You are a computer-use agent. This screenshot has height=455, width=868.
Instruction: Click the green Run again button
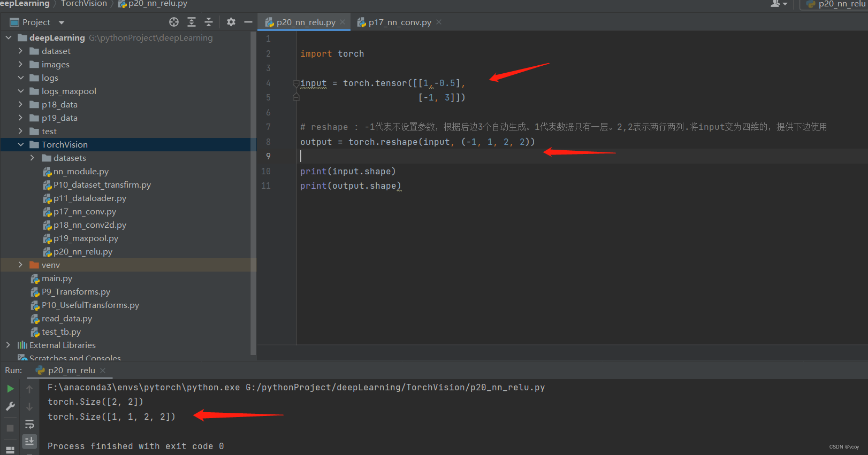[10, 389]
